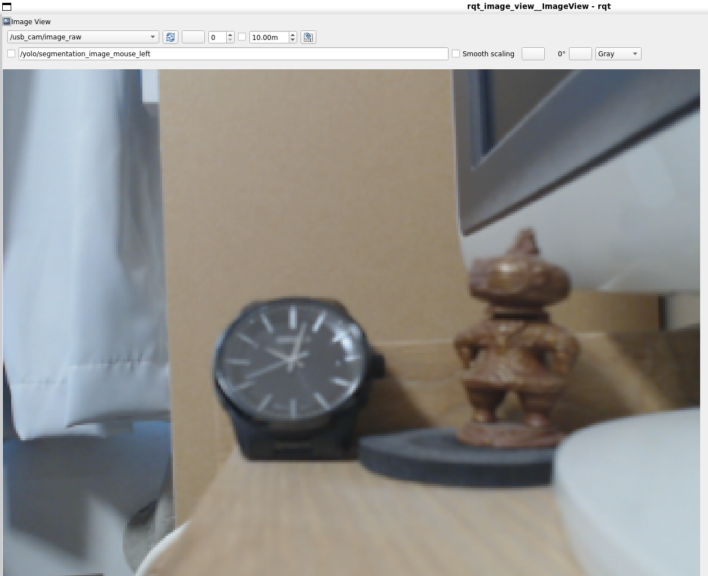
Task: Toggle checkbox beside the /yolo/segmentation topic field
Action: tap(11, 54)
